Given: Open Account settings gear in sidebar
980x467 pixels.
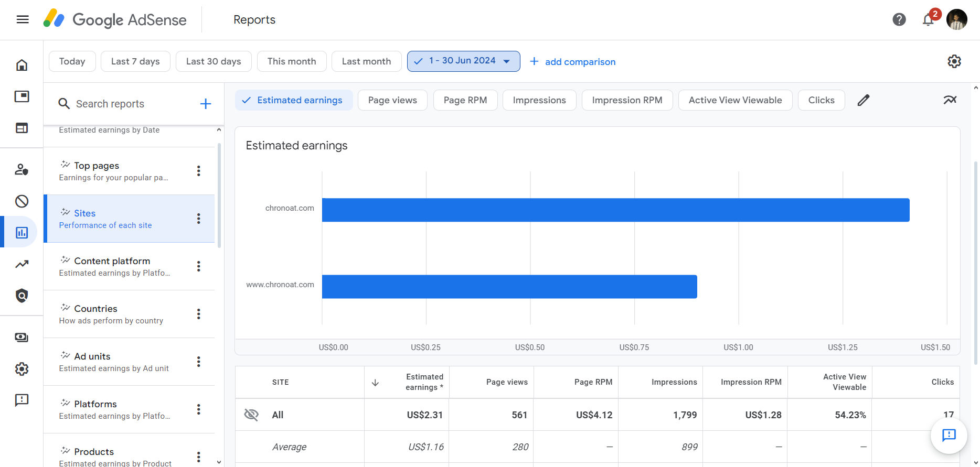Looking at the screenshot, I should [x=22, y=369].
